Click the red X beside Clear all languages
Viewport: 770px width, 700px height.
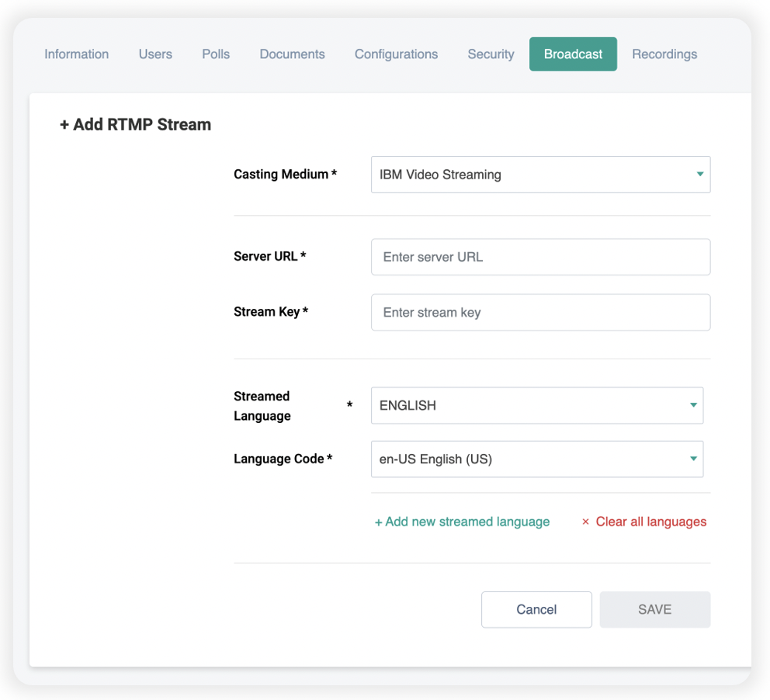(585, 522)
